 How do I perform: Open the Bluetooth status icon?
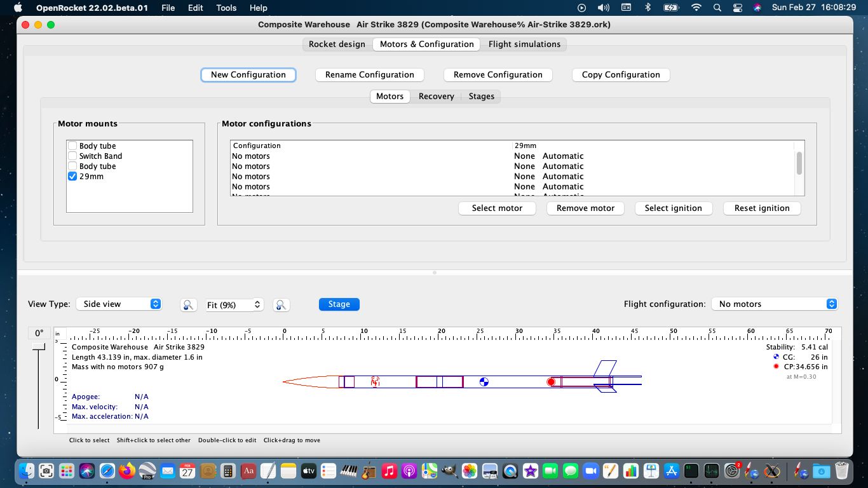point(649,8)
